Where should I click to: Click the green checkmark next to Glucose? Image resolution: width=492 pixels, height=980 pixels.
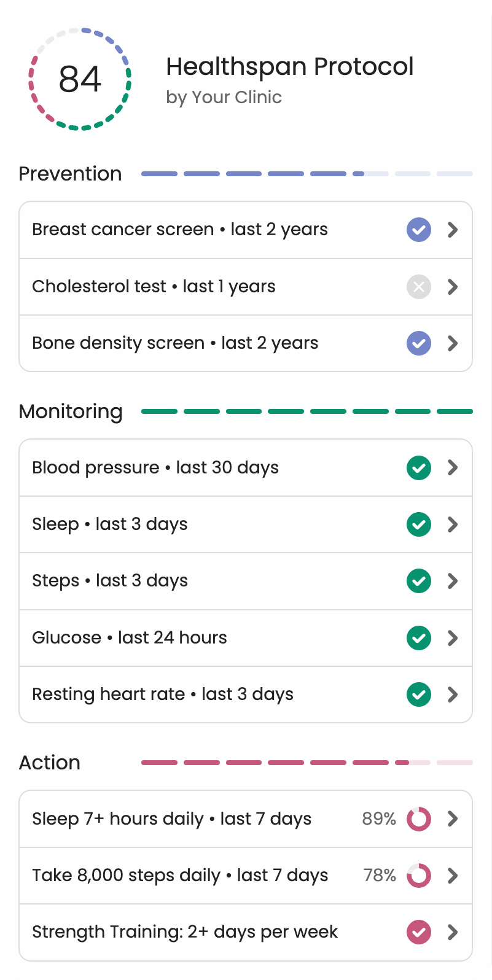tap(419, 638)
